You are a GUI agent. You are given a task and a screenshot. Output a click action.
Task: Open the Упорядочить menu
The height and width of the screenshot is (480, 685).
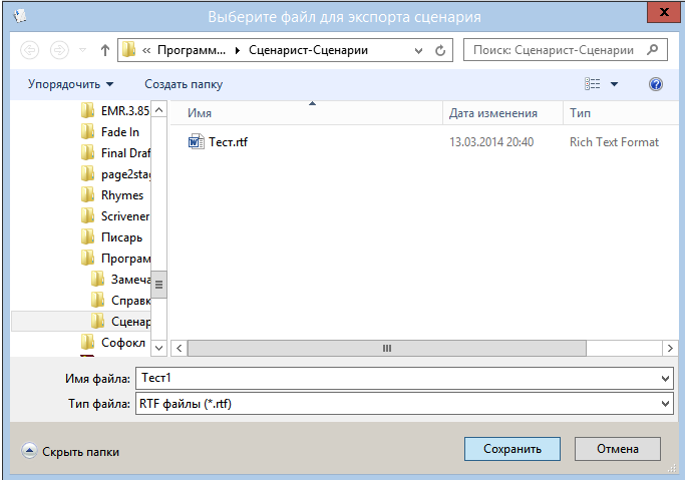point(70,84)
